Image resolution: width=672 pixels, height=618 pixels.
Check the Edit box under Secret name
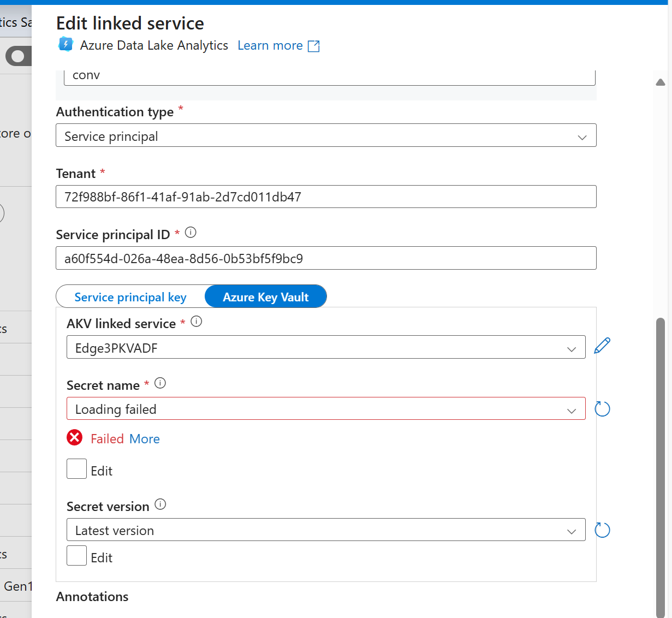pyautogui.click(x=76, y=469)
